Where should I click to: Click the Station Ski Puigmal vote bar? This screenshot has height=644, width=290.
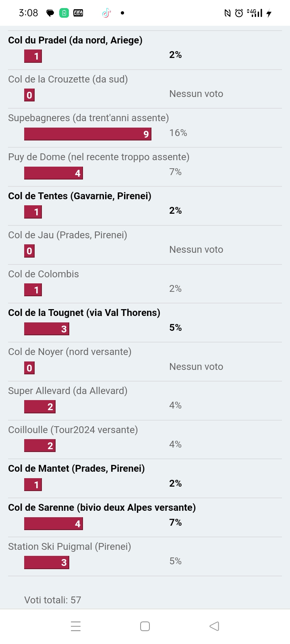click(x=47, y=562)
